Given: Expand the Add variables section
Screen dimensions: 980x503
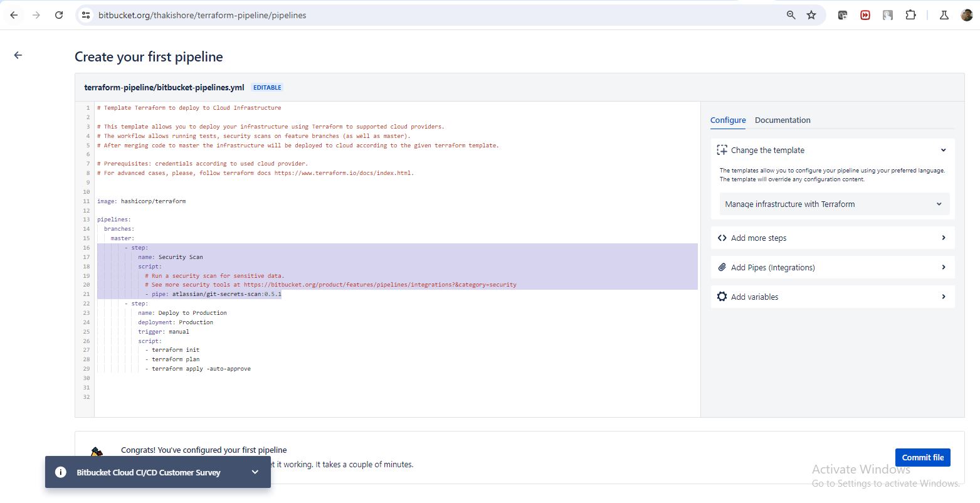Looking at the screenshot, I should [832, 297].
